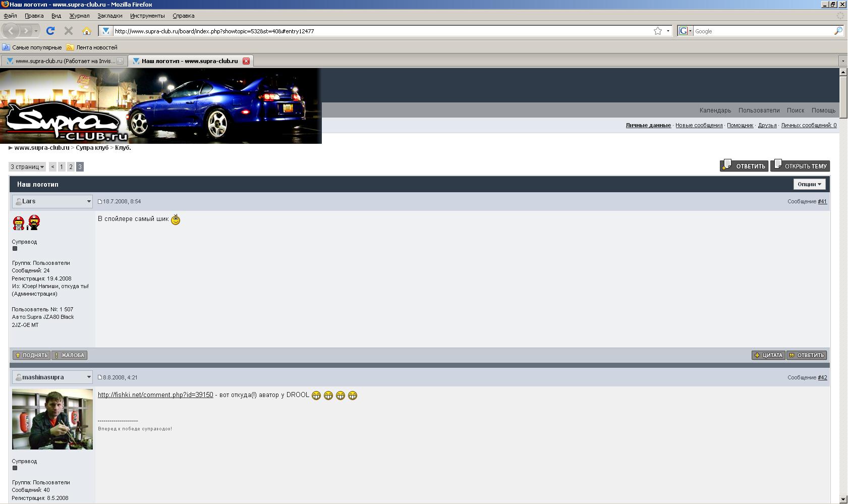
Task: Click the bookmark star in address bar
Action: point(657,31)
